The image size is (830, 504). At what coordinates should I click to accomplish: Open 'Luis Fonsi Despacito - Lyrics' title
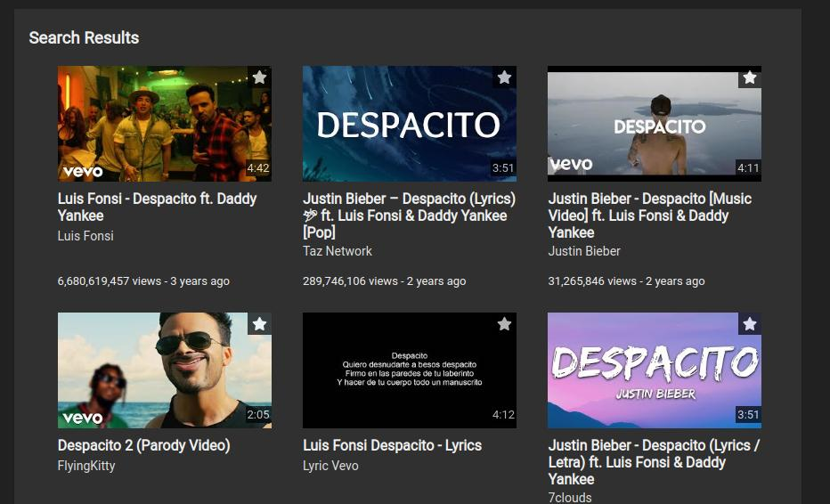(x=392, y=445)
